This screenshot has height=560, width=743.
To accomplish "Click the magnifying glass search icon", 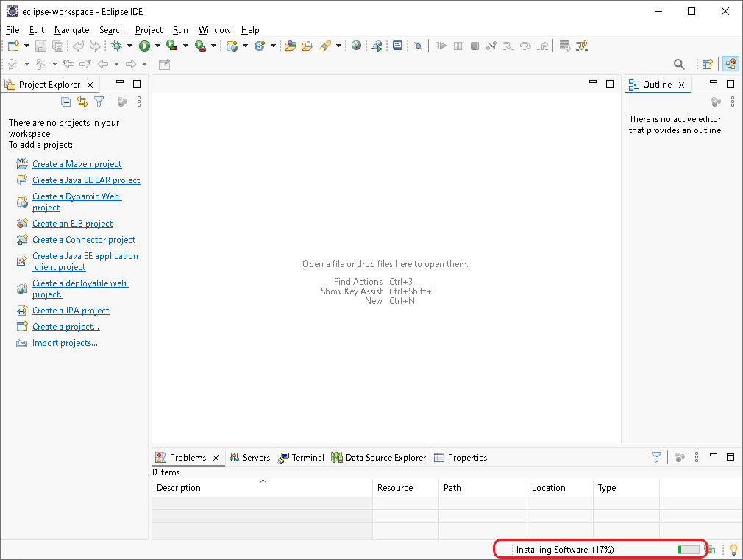I will [x=679, y=65].
